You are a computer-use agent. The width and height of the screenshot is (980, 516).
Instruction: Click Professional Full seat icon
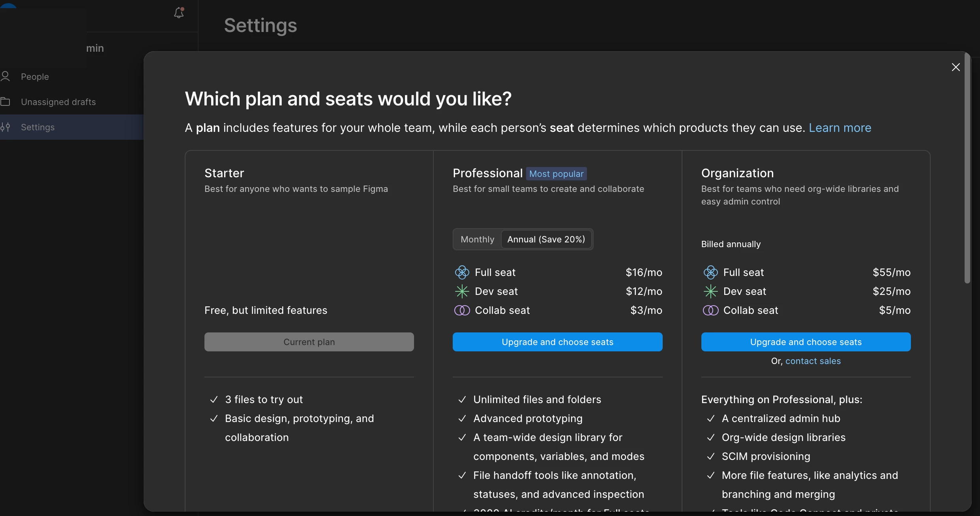[462, 272]
